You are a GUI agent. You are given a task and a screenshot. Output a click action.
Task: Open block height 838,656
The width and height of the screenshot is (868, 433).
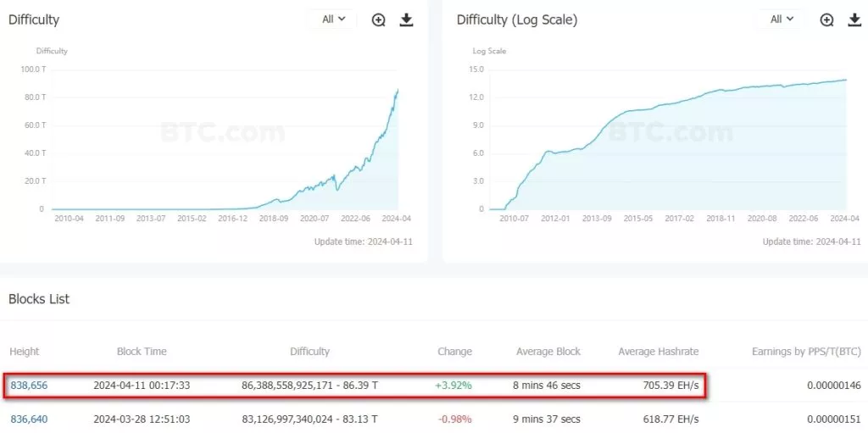[30, 385]
